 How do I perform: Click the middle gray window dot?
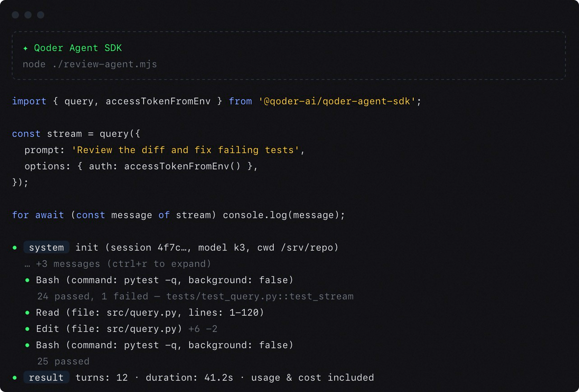coord(28,15)
